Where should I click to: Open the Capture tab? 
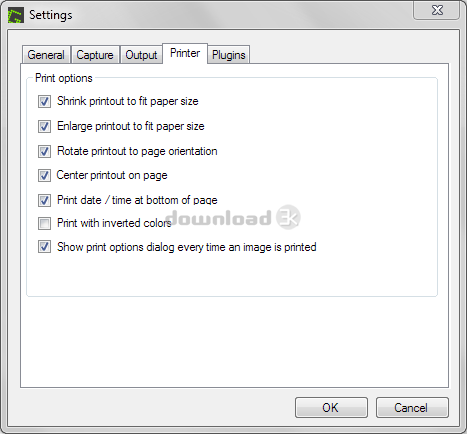[x=95, y=55]
